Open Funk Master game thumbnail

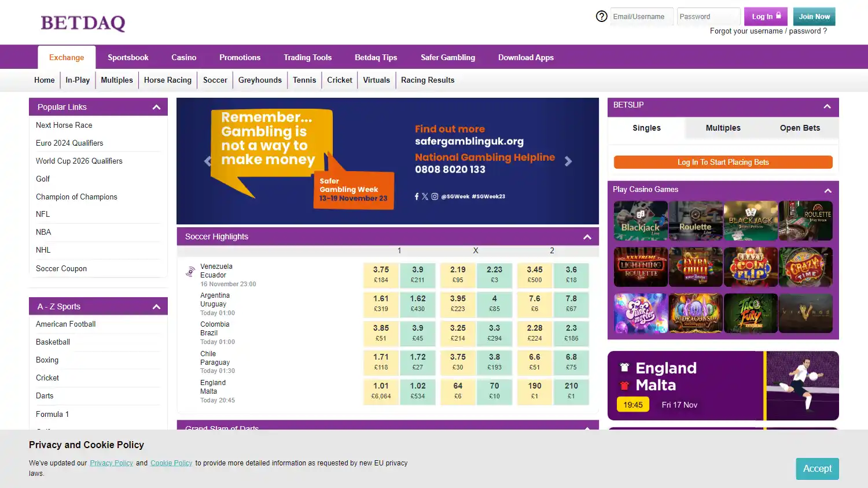point(641,313)
